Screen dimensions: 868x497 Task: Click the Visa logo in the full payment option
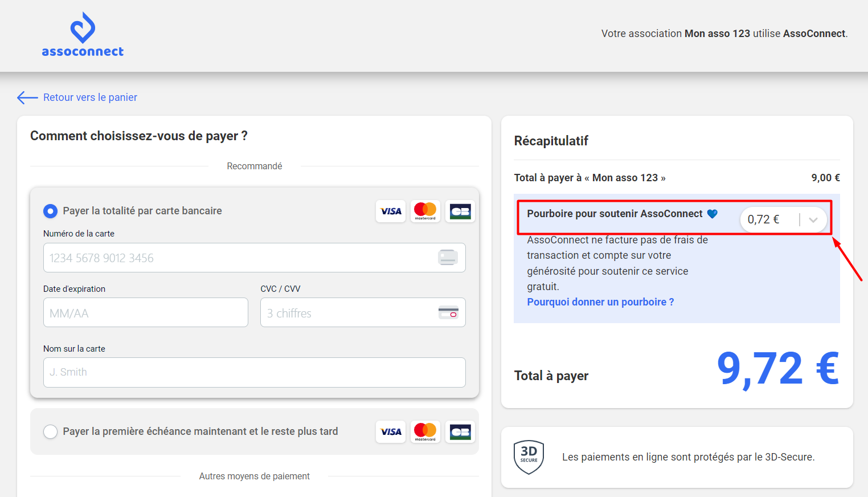391,211
